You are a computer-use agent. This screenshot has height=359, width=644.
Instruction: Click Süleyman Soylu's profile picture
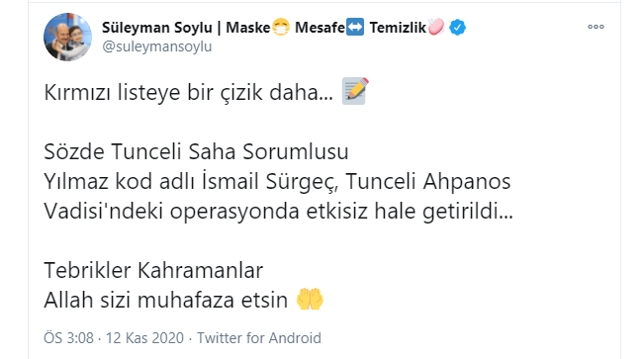click(x=68, y=37)
